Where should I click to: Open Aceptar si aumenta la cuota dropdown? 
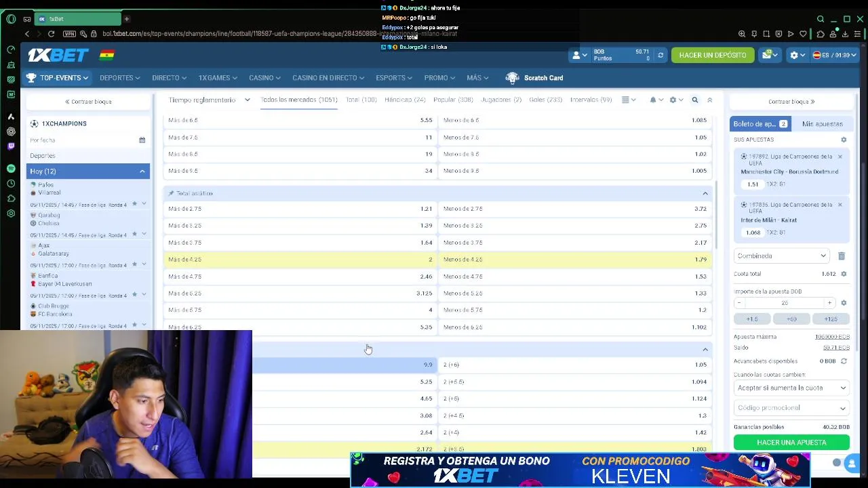[x=791, y=388]
